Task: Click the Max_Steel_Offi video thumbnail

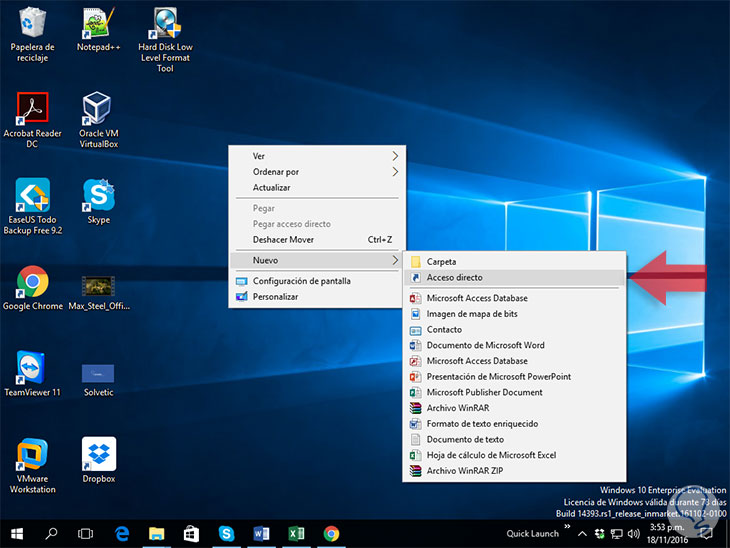Action: pyautogui.click(x=97, y=284)
